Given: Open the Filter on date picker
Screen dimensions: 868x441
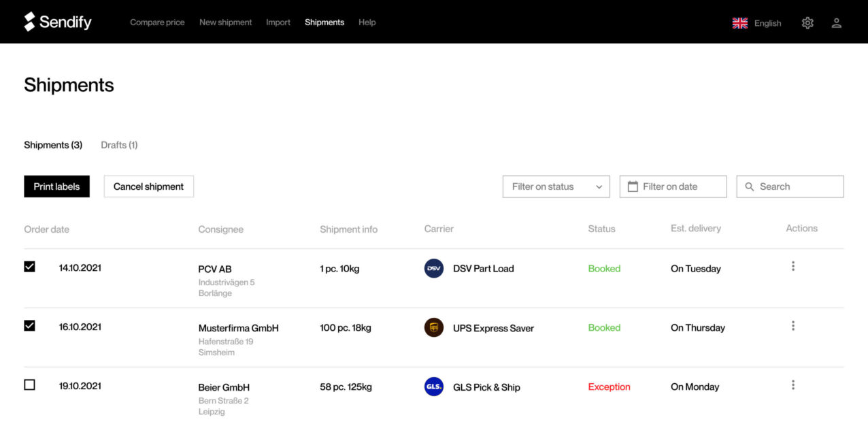Looking at the screenshot, I should click(673, 186).
